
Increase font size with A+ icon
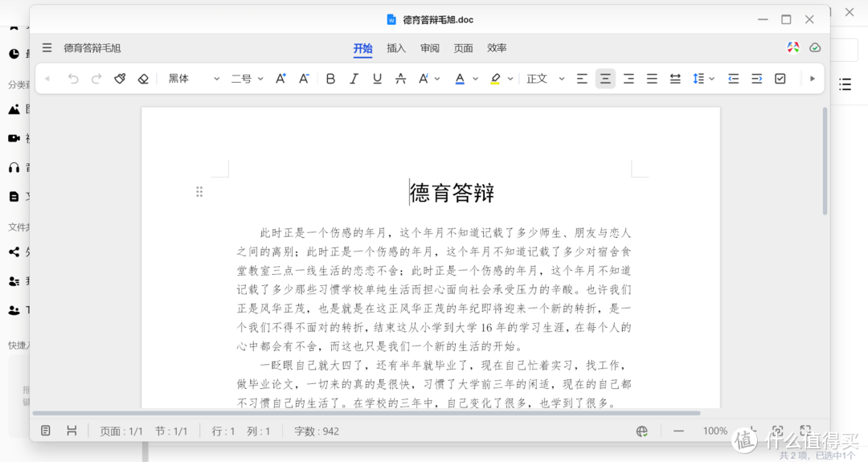click(x=280, y=79)
